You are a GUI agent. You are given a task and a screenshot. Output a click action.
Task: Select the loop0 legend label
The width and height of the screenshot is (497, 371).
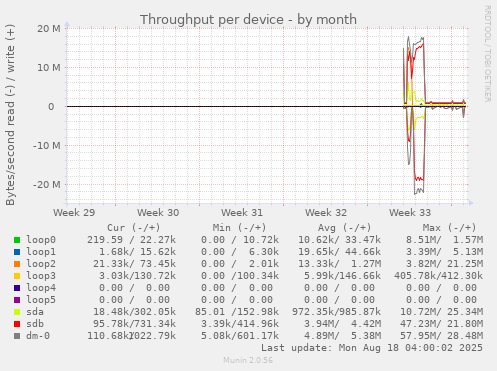pyautogui.click(x=41, y=240)
